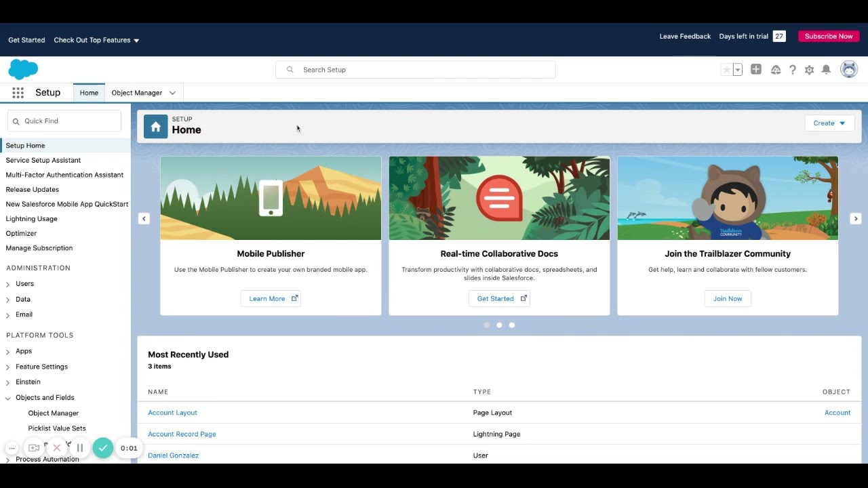Click the Mobile Publisher card image
This screenshot has height=488, width=868.
271,198
